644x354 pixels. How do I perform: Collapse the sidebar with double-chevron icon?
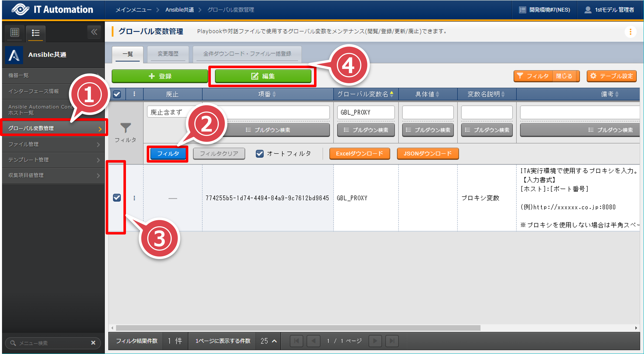click(x=94, y=32)
